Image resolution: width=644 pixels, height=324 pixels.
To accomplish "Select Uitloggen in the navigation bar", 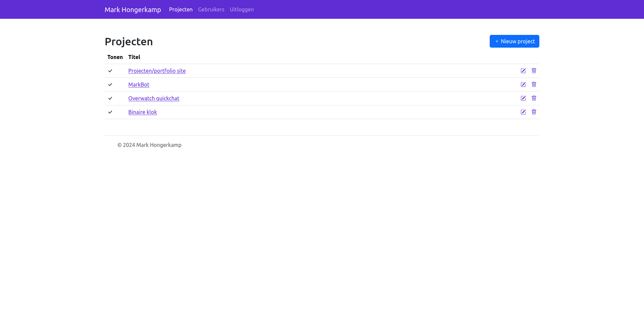I will [x=242, y=9].
